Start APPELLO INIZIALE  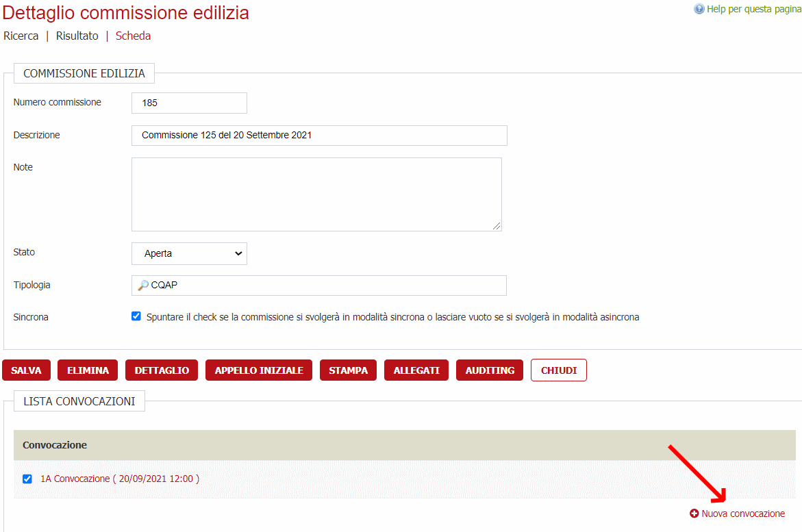click(259, 370)
